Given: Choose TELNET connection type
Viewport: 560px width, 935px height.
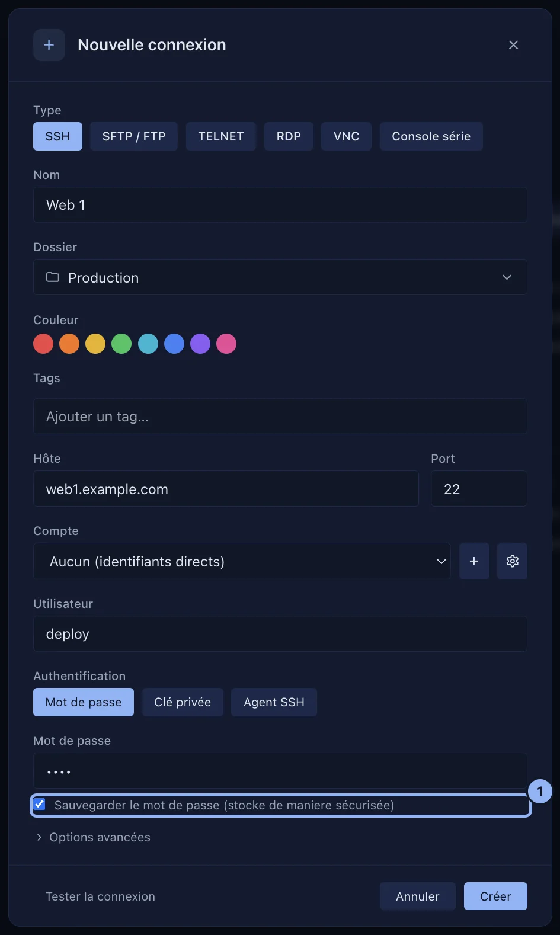Looking at the screenshot, I should (x=221, y=136).
